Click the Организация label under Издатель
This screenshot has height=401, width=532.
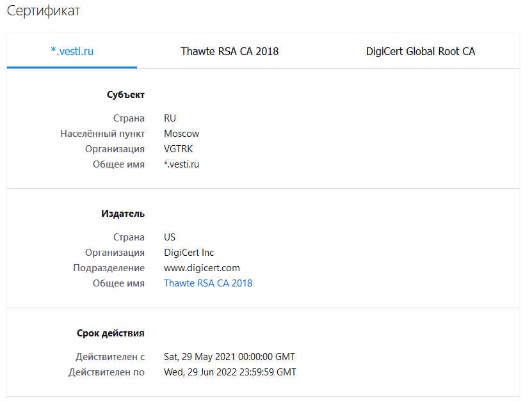coord(115,253)
